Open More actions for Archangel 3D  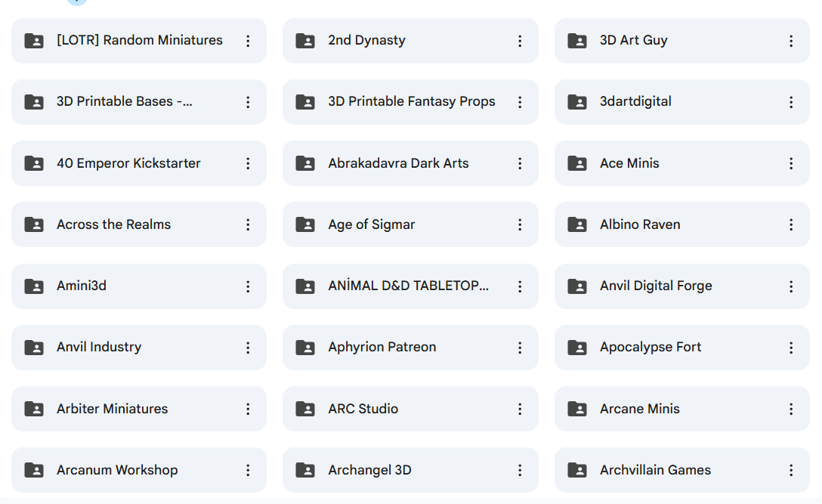(520, 471)
